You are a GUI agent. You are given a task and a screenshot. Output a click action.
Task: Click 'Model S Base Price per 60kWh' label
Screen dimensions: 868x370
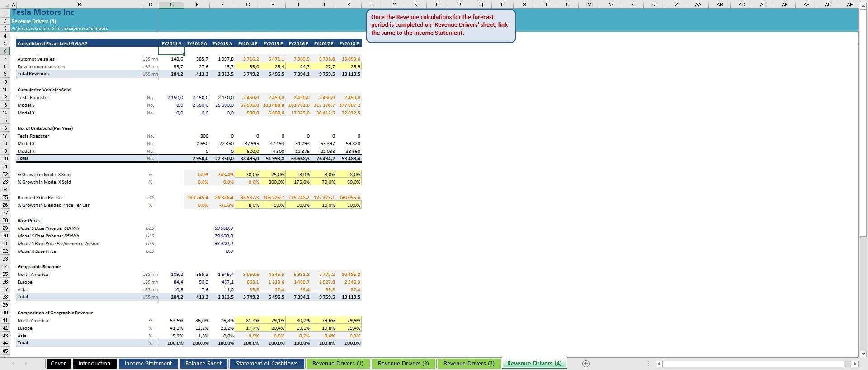(x=48, y=228)
